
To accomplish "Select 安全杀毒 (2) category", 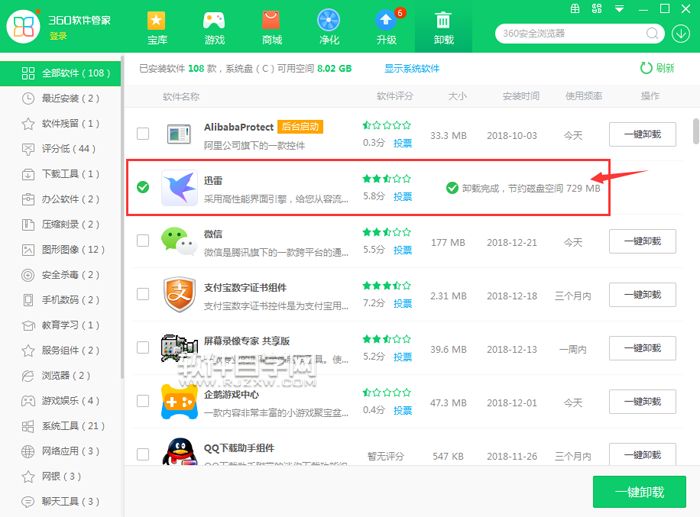I will pyautogui.click(x=61, y=275).
